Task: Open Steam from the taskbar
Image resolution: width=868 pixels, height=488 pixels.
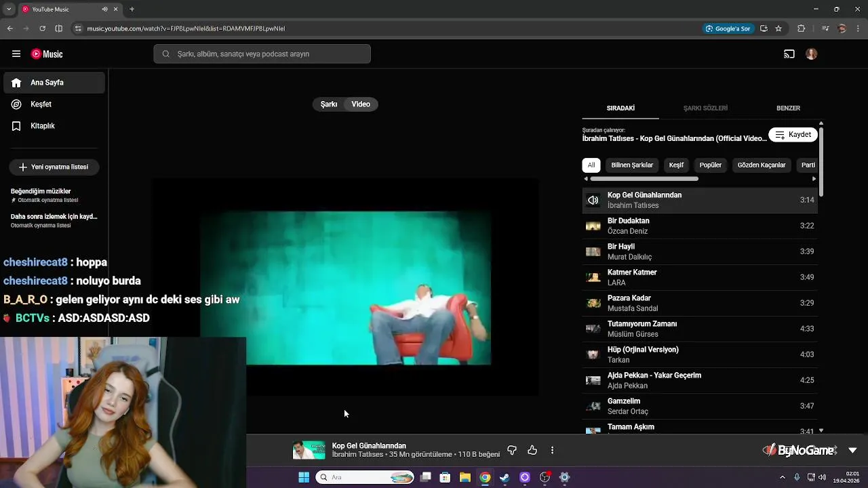Action: [x=505, y=477]
